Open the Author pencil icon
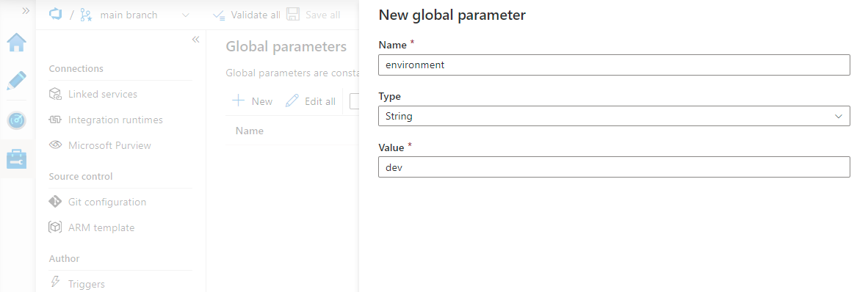Viewport: 868px width, 292px height. tap(17, 81)
